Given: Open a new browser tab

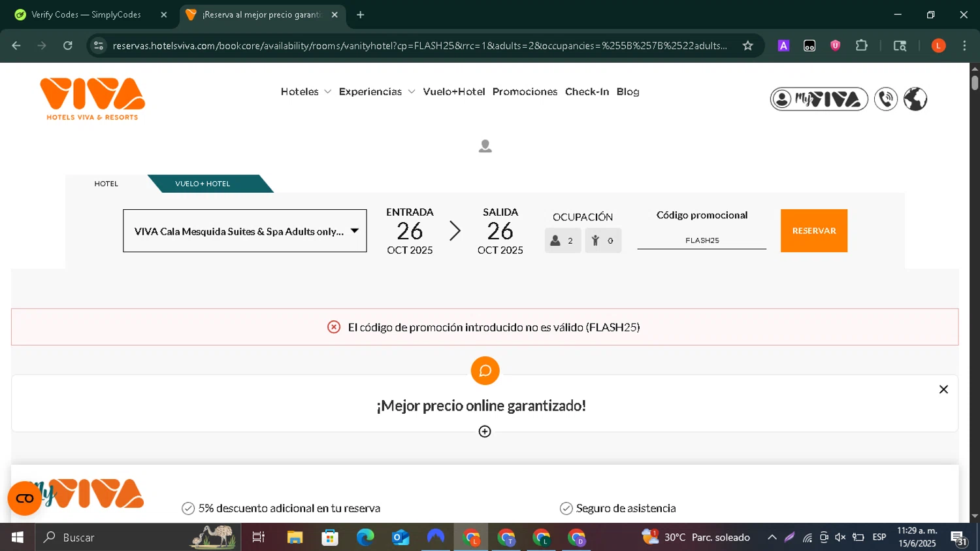Looking at the screenshot, I should [x=360, y=14].
